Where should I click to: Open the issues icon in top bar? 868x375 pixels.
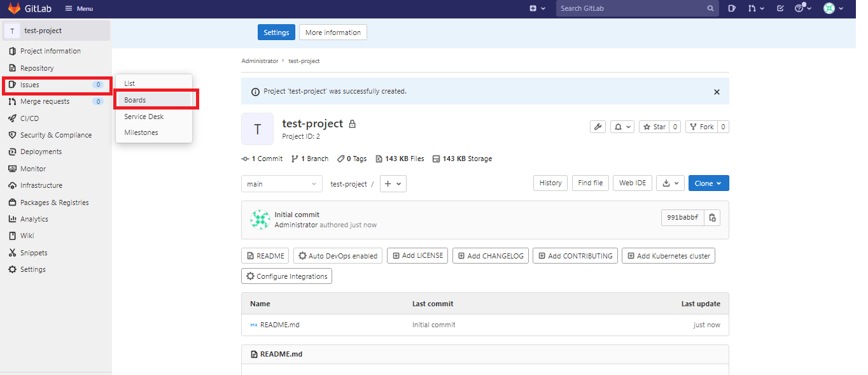coord(732,9)
